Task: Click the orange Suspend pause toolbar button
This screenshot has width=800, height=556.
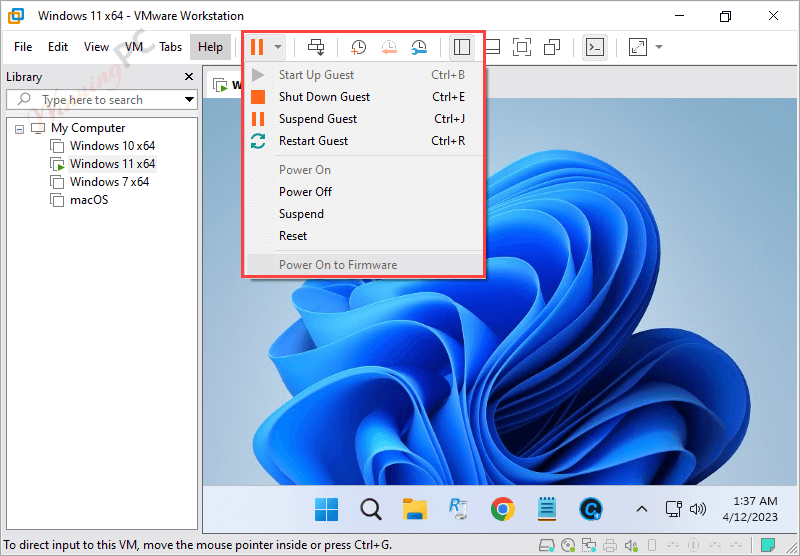Action: tap(257, 47)
